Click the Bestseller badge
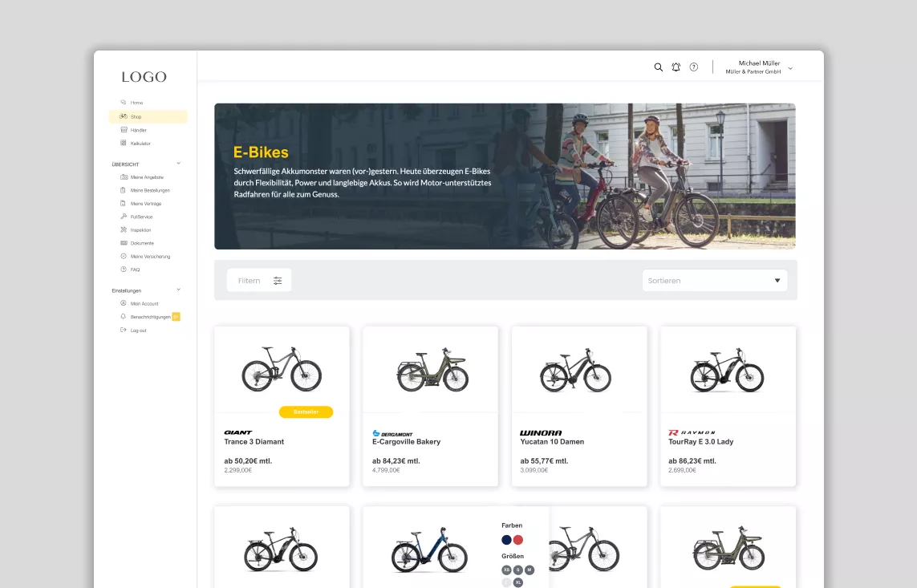 click(x=306, y=412)
